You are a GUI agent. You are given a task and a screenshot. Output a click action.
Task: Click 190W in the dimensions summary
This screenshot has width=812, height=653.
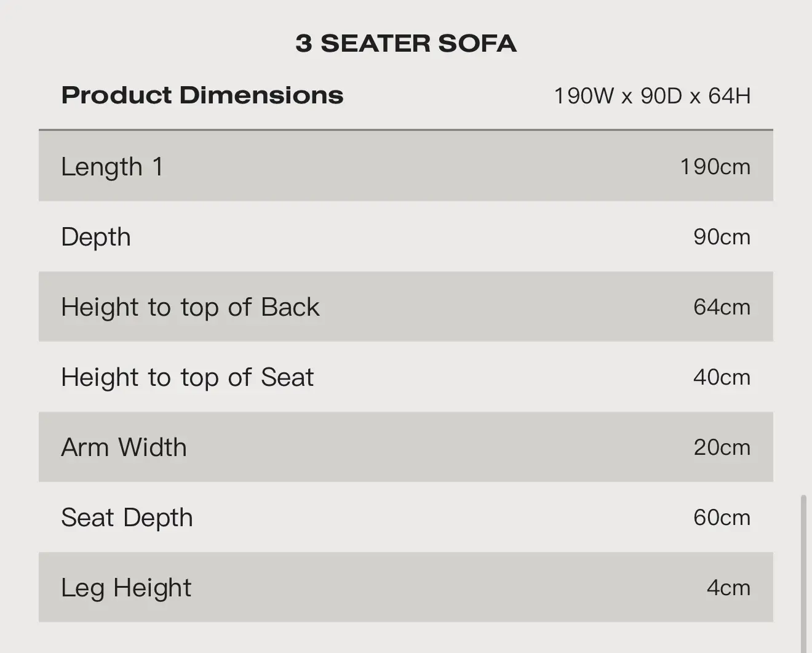[x=584, y=96]
